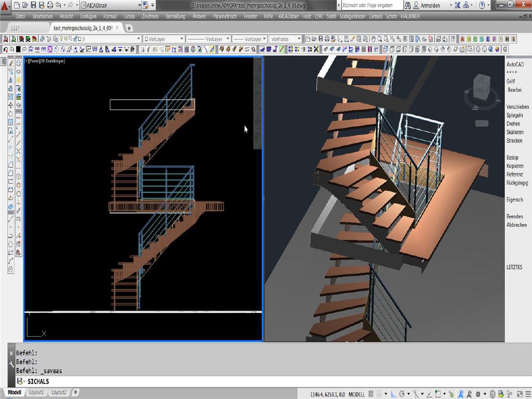Open the Zeichnen menu
Viewport: 532px width, 399px height.
pos(150,16)
